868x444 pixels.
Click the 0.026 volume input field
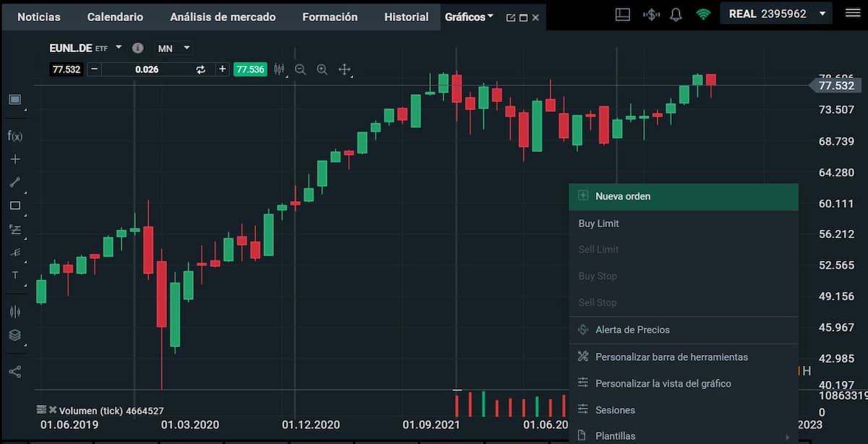(147, 69)
